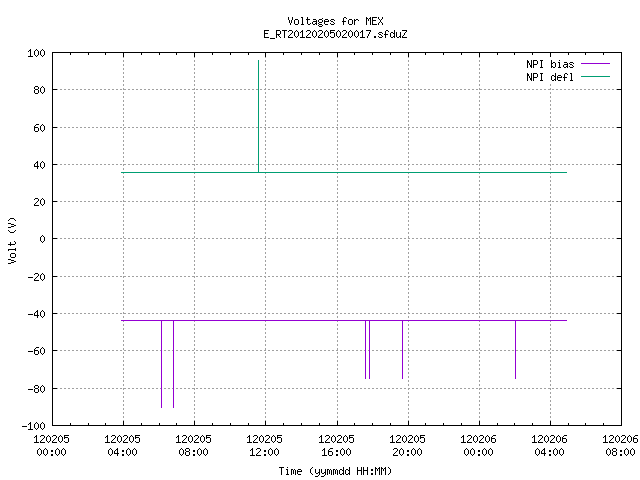Click the y-axis tick label 20

(x=39, y=202)
